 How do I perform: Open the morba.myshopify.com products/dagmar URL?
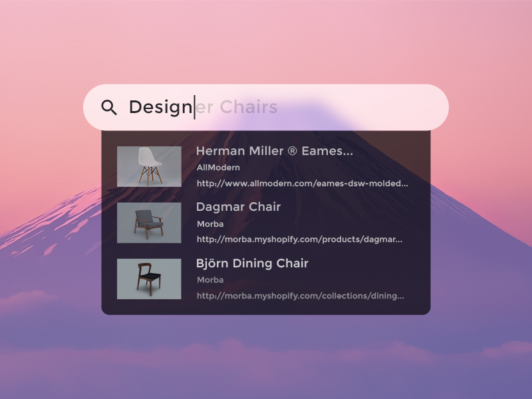coord(299,239)
